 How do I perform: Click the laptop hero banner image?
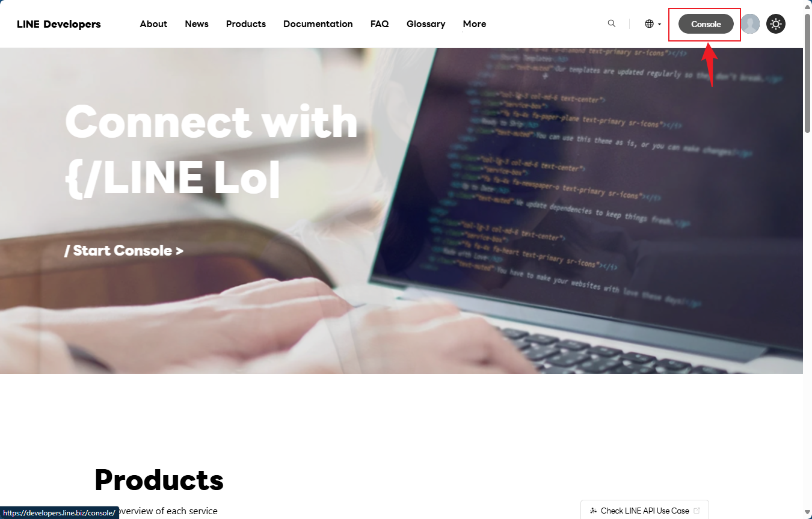[x=401, y=210]
